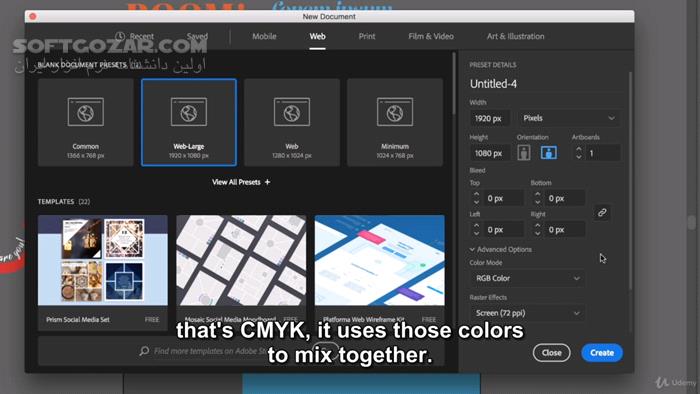Click the Bottom bleed value field
This screenshot has height=394, width=700.
(564, 198)
